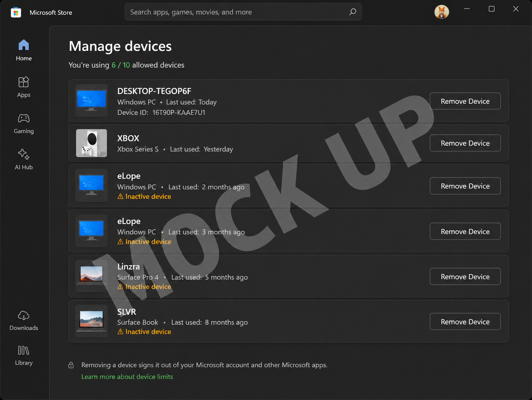Click the Linzra device name

128,266
